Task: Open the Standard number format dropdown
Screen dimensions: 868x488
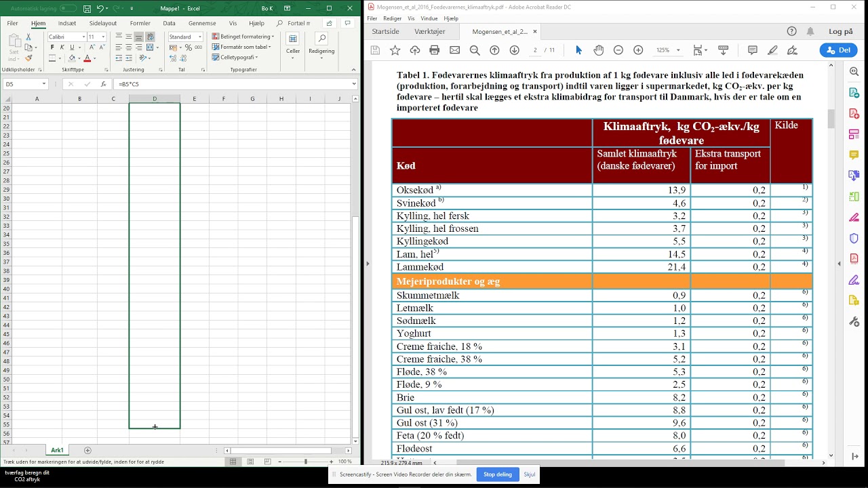Action: tap(199, 37)
